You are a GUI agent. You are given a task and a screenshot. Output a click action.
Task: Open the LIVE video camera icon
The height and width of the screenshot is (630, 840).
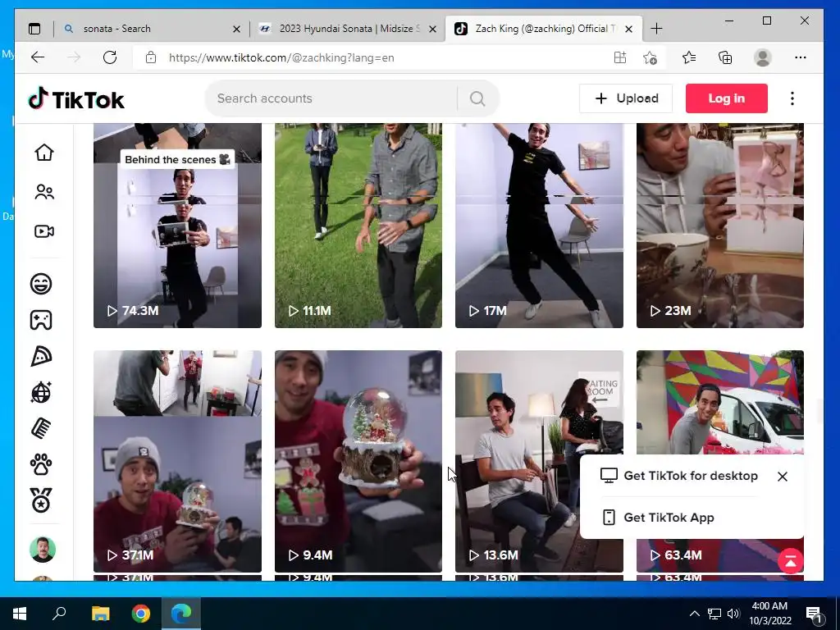pos(44,231)
